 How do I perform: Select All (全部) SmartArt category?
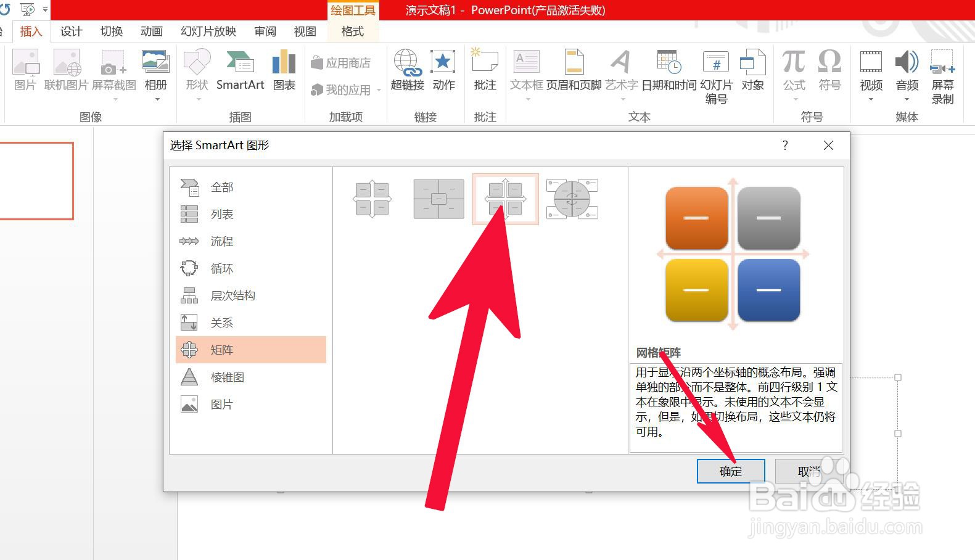(250, 187)
